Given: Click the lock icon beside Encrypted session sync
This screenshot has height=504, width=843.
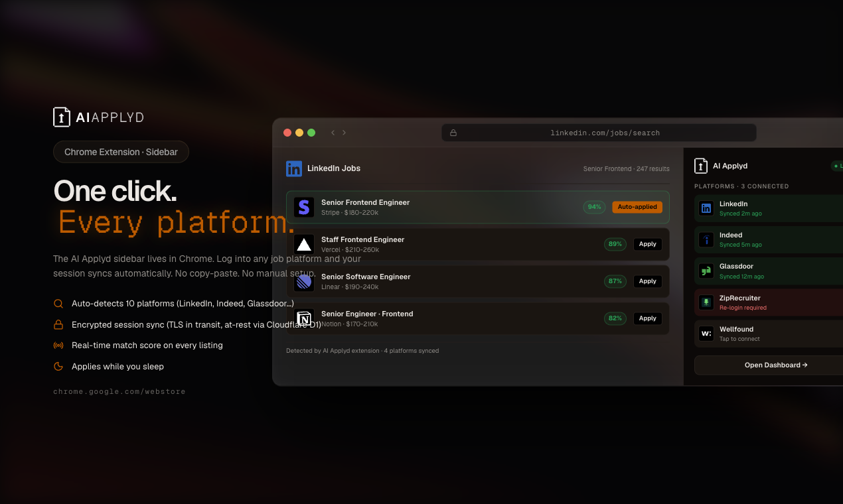Looking at the screenshot, I should pos(58,325).
